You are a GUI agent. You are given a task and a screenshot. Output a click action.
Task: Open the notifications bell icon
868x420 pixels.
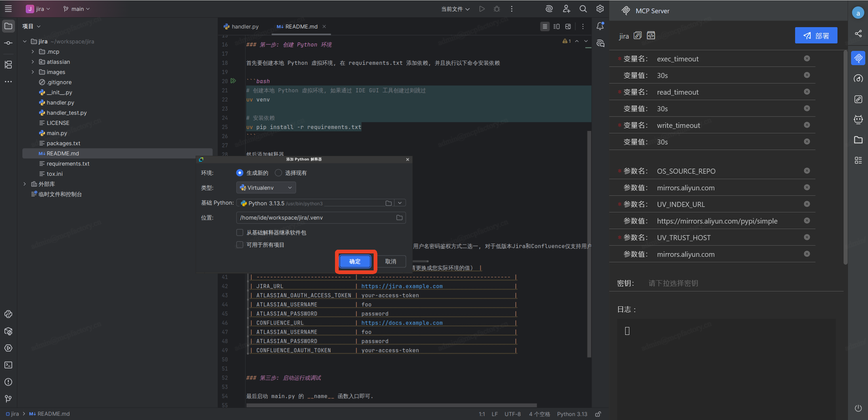point(600,26)
